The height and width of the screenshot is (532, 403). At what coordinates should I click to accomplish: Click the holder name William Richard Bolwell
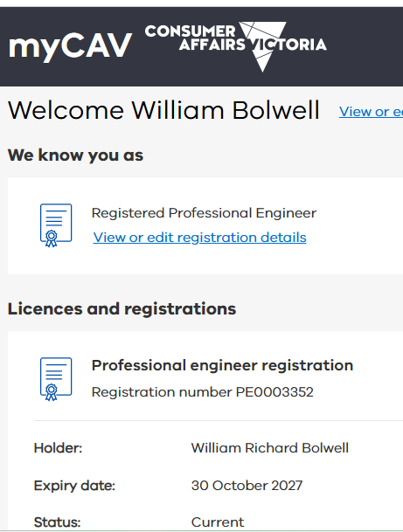tap(270, 448)
